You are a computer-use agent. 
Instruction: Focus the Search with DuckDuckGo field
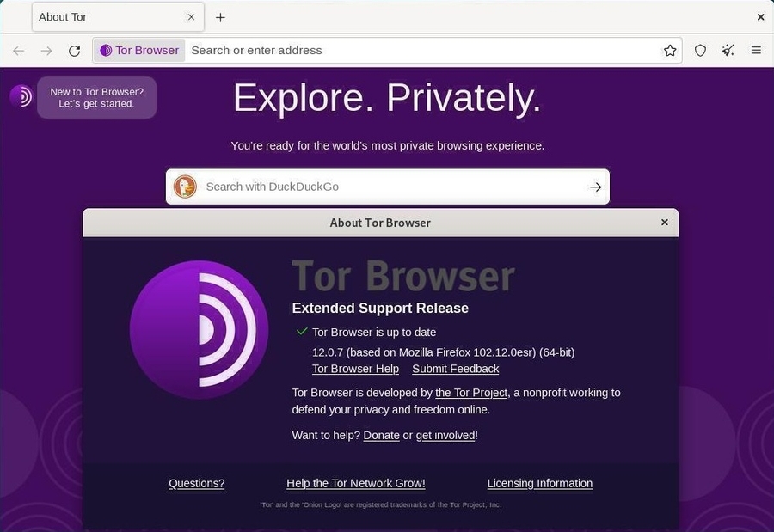[388, 187]
